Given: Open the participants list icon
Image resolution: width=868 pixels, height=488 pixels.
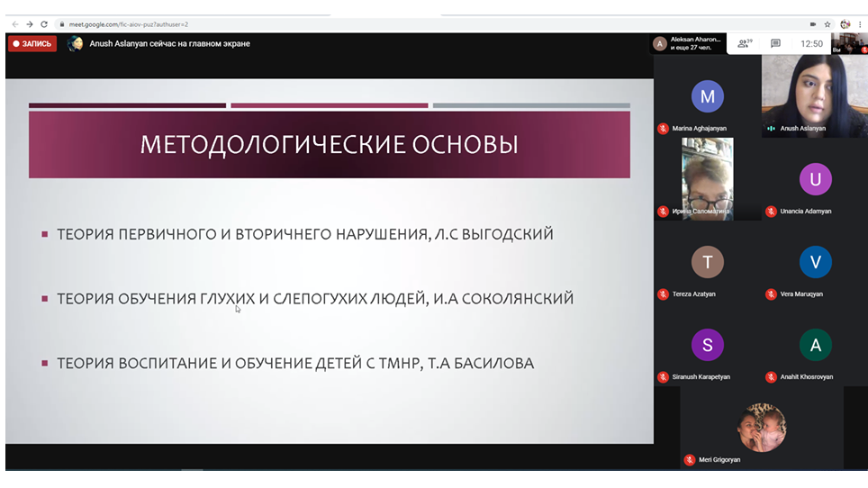Looking at the screenshot, I should 743,43.
